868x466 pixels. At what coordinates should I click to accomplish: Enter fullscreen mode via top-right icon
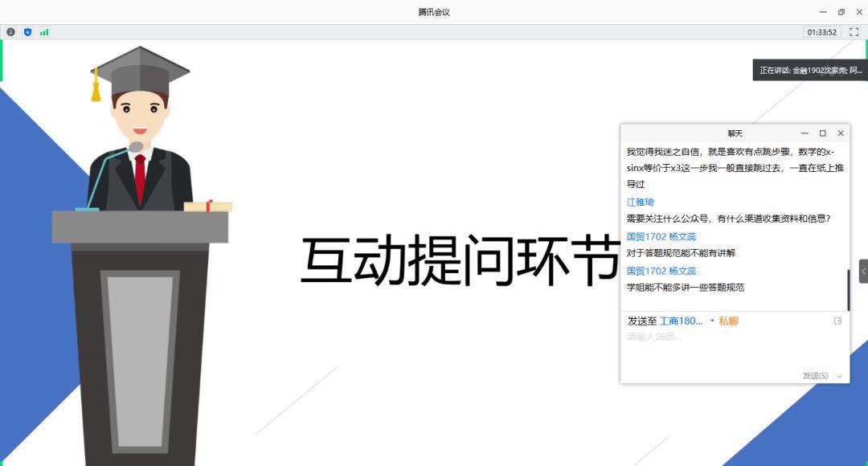[854, 32]
